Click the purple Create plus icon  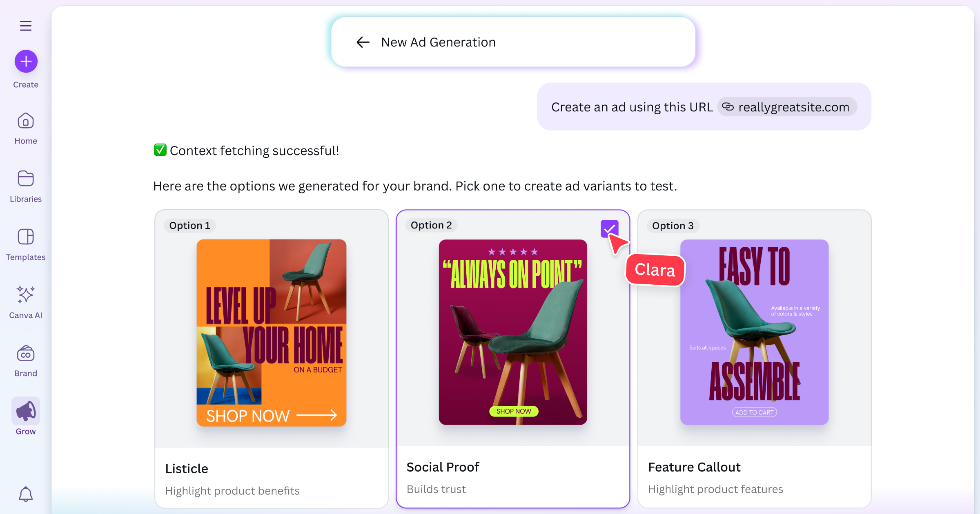click(x=26, y=61)
